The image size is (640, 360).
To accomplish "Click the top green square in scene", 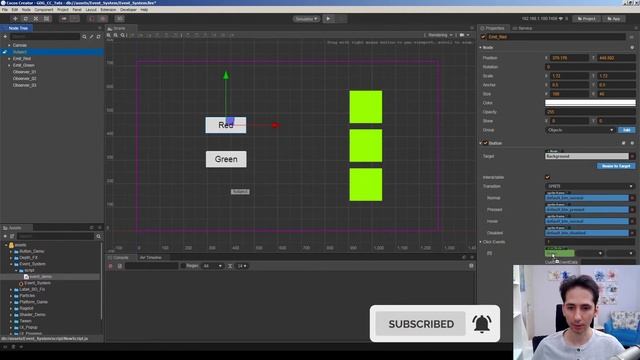I will coord(366,107).
